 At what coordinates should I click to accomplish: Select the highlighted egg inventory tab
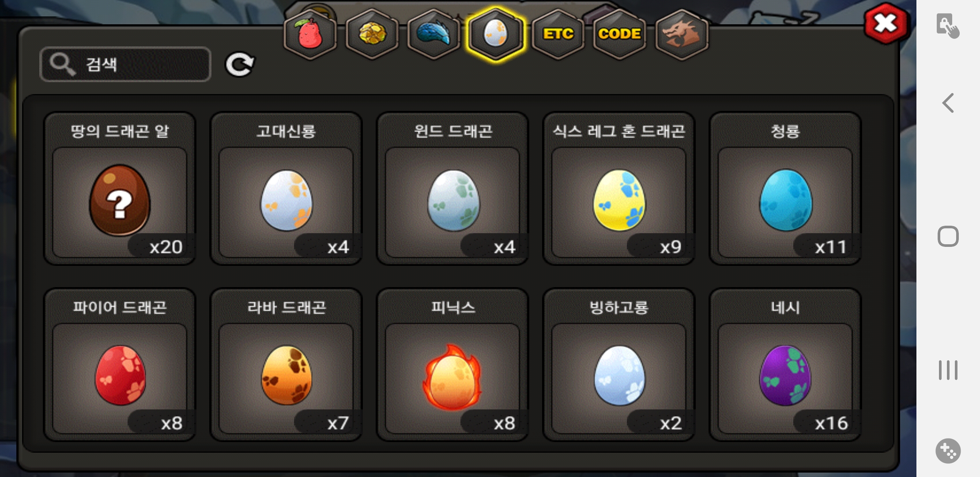496,34
